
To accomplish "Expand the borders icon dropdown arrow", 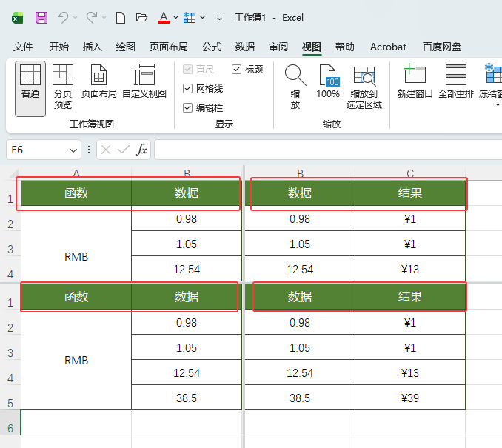I will (203, 17).
